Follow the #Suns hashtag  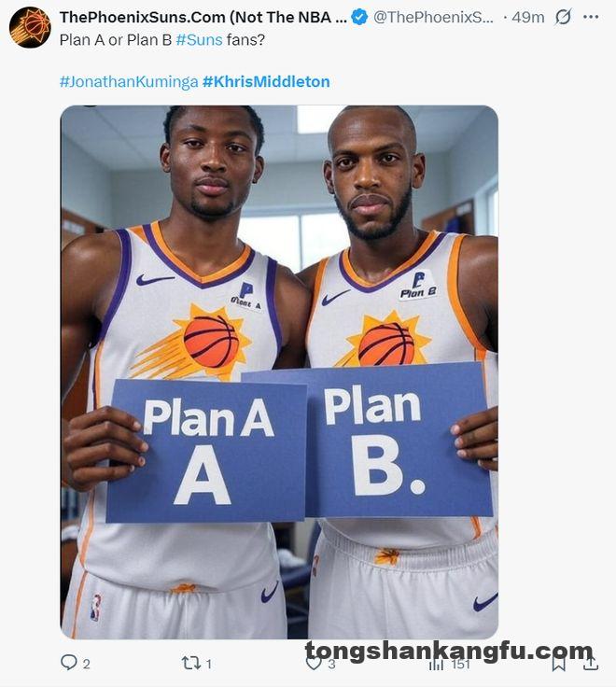(200, 40)
